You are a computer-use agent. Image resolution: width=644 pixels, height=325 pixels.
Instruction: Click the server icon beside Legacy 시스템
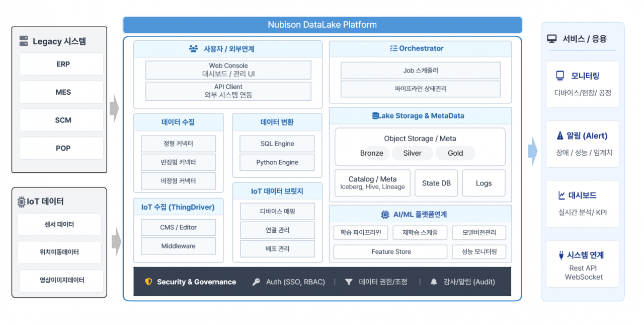(x=24, y=41)
